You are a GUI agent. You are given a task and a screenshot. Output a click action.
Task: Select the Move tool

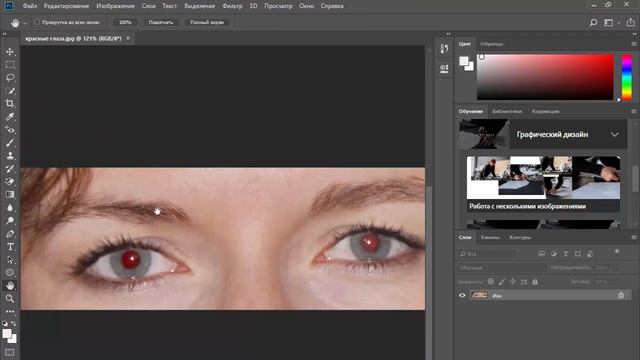pyautogui.click(x=10, y=51)
